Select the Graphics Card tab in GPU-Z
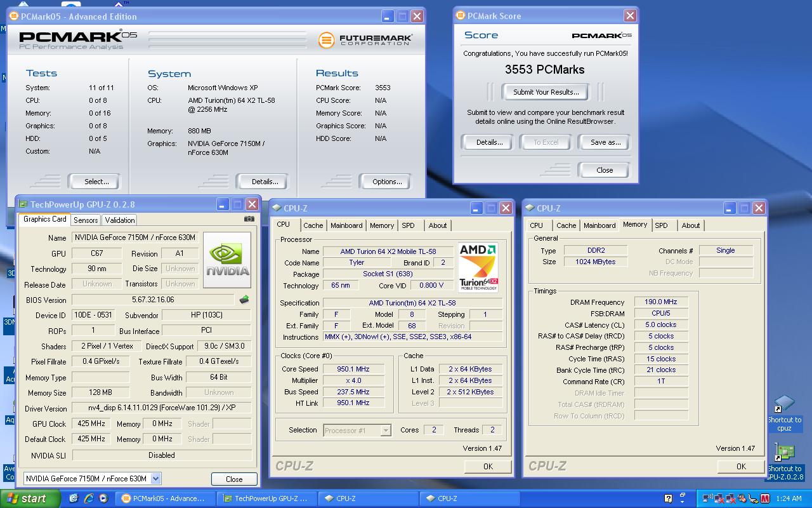The width and height of the screenshot is (812, 508). point(45,219)
